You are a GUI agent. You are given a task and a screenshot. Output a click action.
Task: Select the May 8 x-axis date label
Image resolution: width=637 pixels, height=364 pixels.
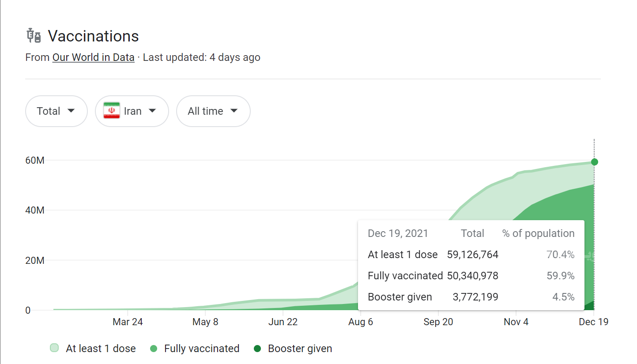tap(205, 322)
